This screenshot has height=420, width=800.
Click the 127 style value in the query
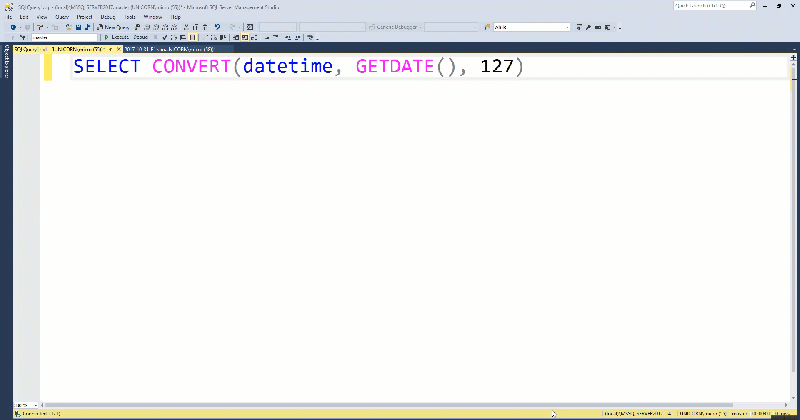click(x=497, y=66)
